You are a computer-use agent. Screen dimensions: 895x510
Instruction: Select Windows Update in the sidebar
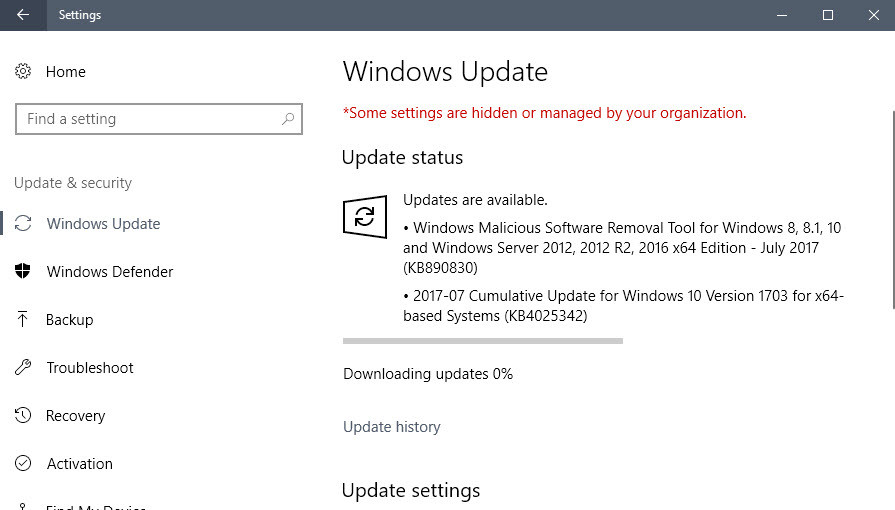click(x=103, y=223)
